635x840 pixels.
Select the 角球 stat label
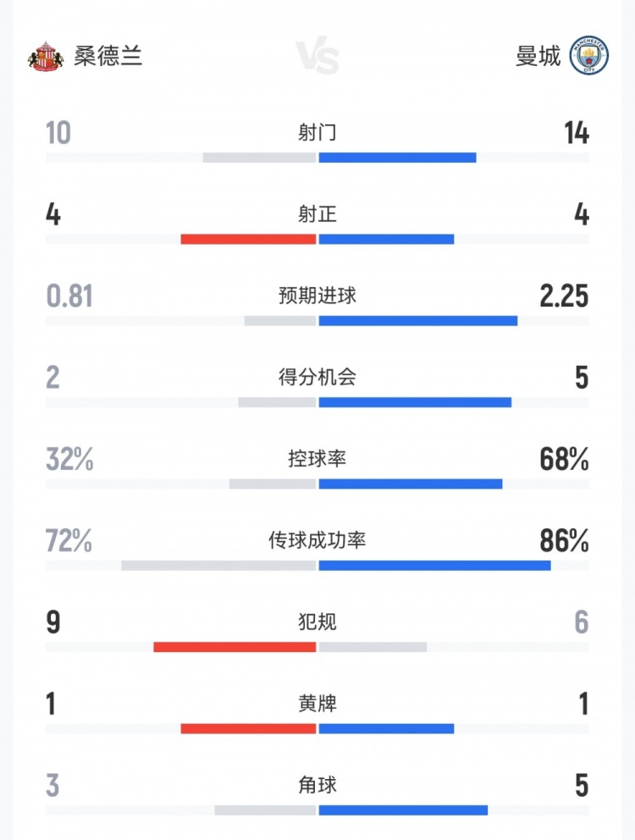click(x=317, y=785)
